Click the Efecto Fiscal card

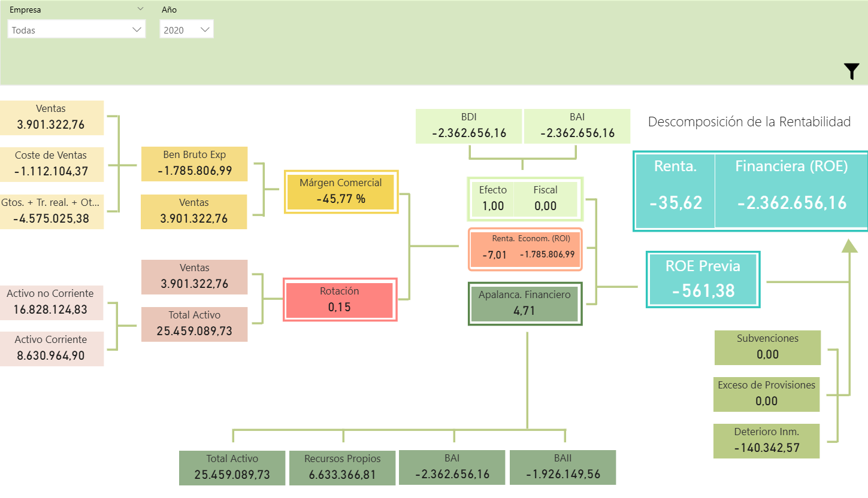click(x=524, y=199)
